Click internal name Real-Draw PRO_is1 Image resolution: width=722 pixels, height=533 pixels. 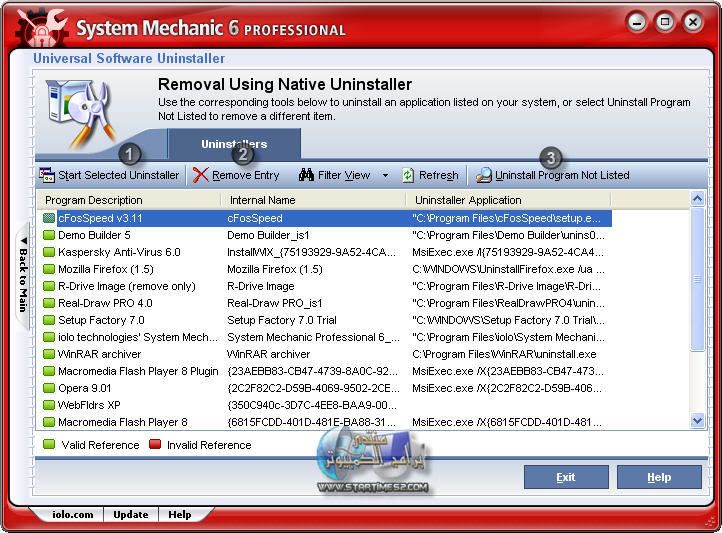coord(274,303)
